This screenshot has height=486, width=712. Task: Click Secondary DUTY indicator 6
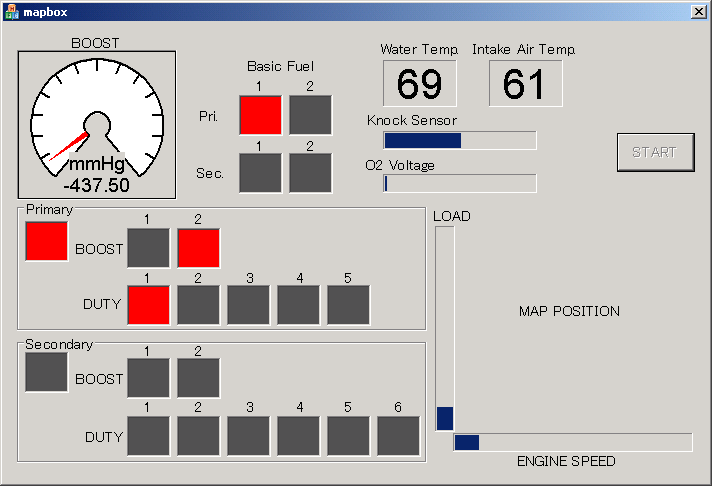[398, 435]
